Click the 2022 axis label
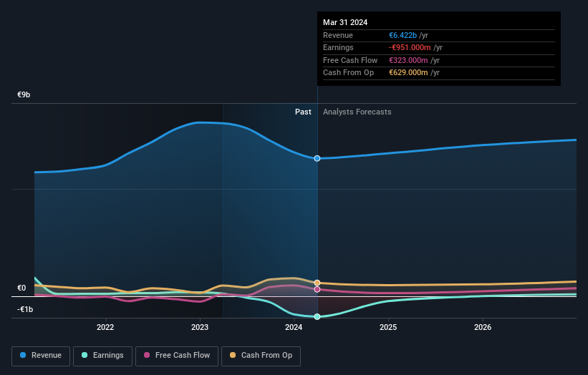The image size is (588, 375). (x=105, y=327)
